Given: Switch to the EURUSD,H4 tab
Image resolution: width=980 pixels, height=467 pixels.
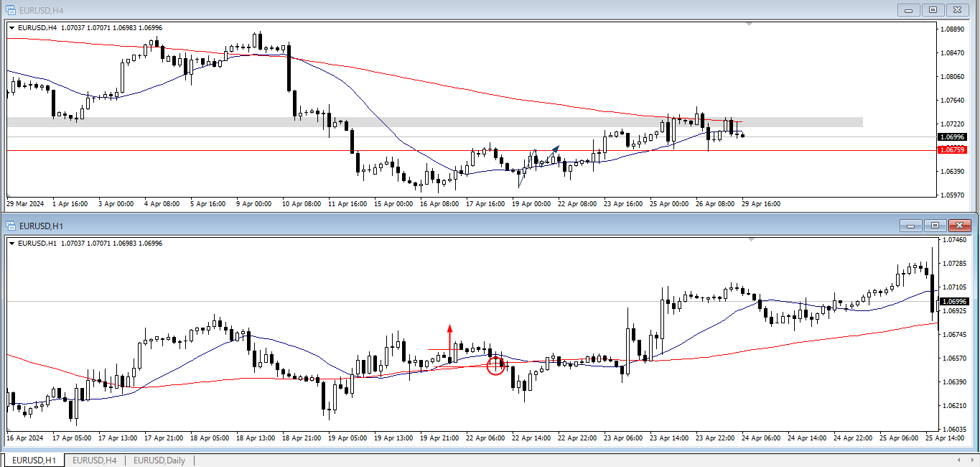Looking at the screenshot, I should (94, 461).
